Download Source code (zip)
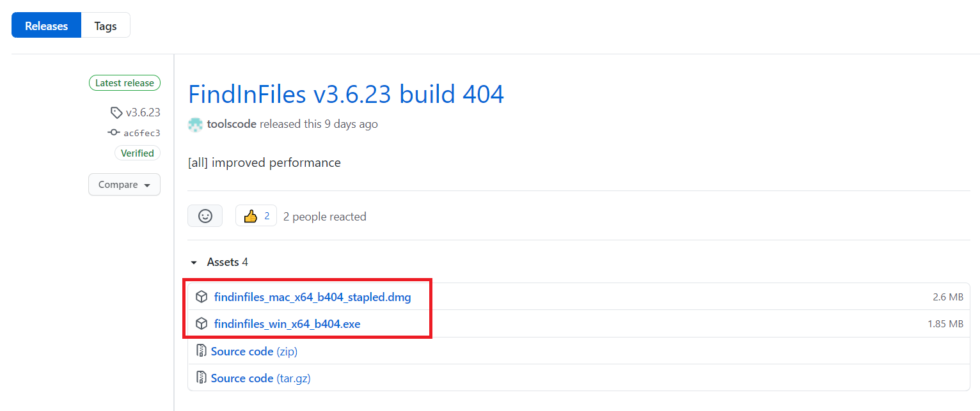The image size is (980, 411). click(x=254, y=352)
